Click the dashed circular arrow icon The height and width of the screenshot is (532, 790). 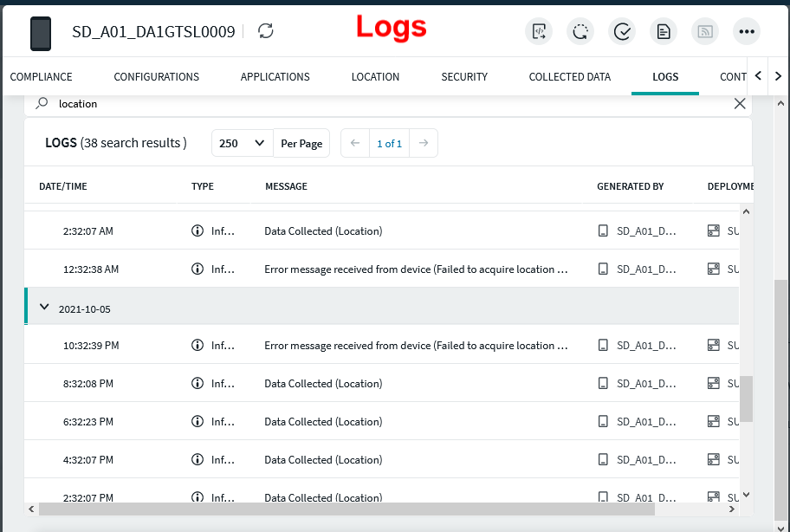(x=580, y=32)
